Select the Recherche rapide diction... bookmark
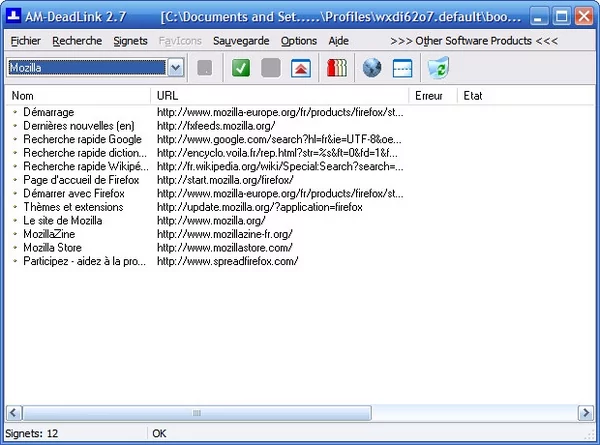Screen dimensions: 600x445 85,153
